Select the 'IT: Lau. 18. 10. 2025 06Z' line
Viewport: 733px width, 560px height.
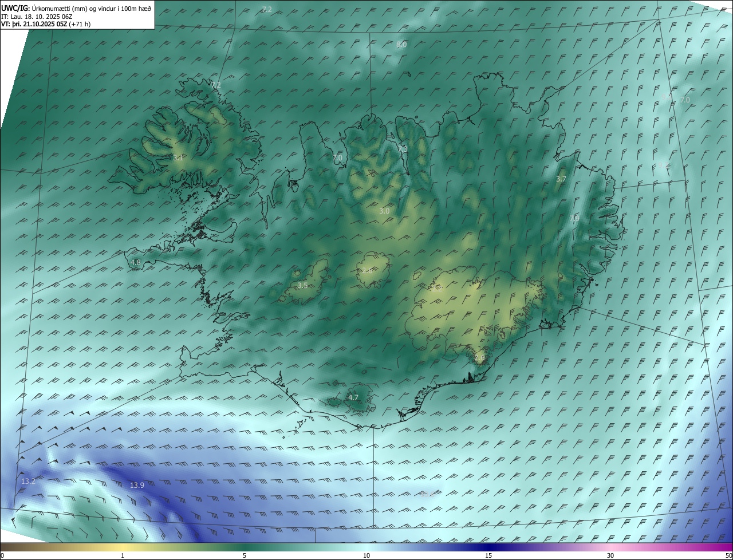(37, 17)
